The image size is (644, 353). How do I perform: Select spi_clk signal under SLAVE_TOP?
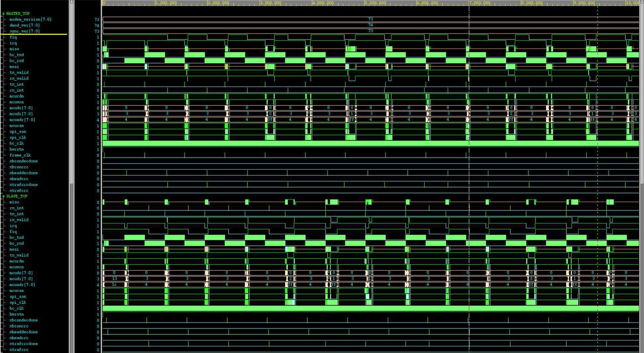pos(18,303)
